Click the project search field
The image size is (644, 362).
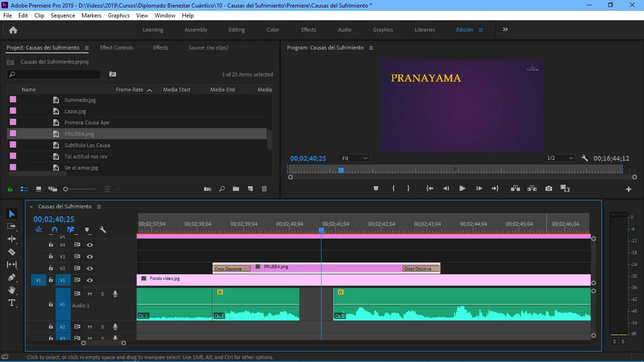coord(54,74)
